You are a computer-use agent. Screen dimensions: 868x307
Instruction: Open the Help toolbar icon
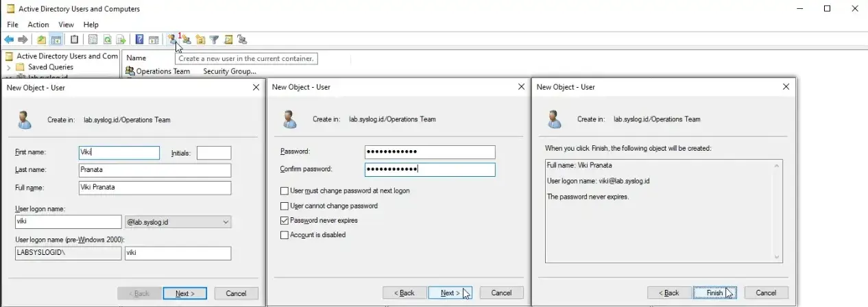click(139, 40)
